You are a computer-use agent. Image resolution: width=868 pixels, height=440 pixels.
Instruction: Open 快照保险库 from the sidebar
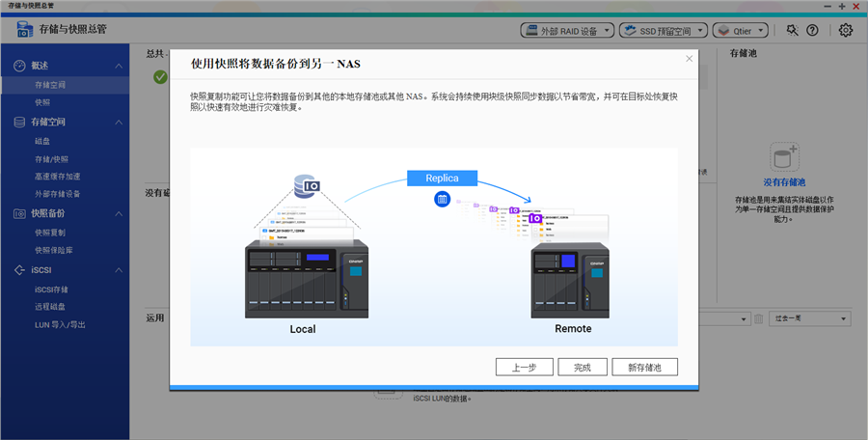coord(53,250)
